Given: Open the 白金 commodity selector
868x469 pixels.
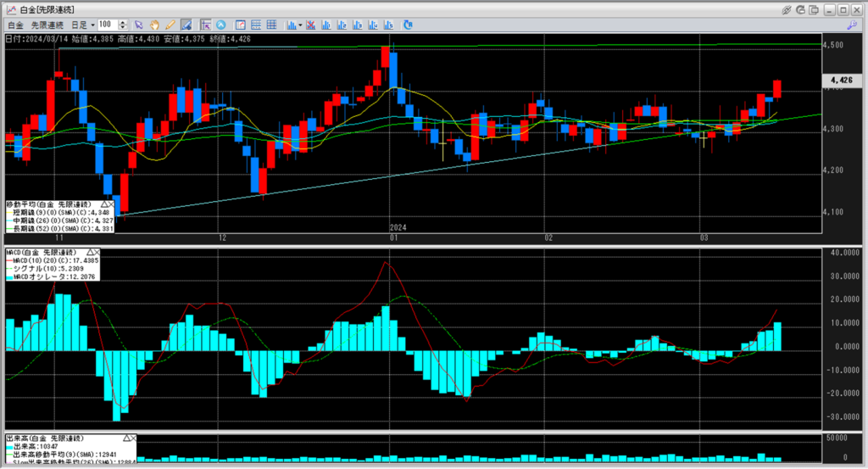Looking at the screenshot, I should (15, 25).
